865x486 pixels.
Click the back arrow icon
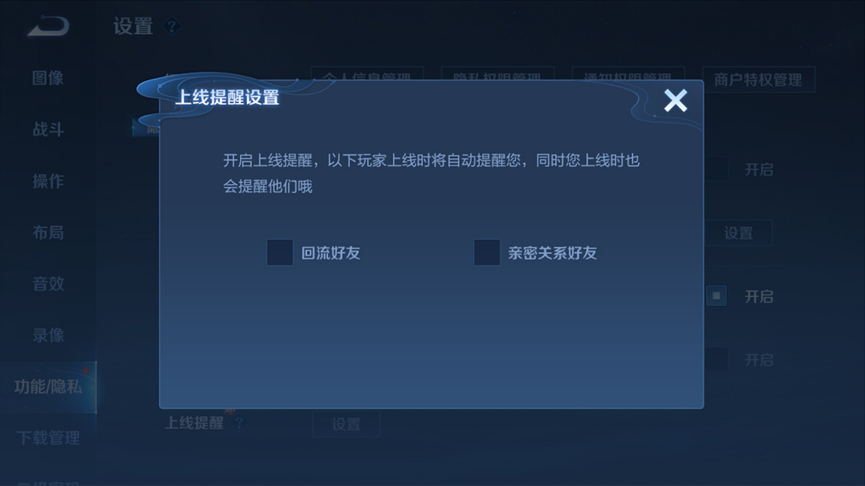click(49, 26)
